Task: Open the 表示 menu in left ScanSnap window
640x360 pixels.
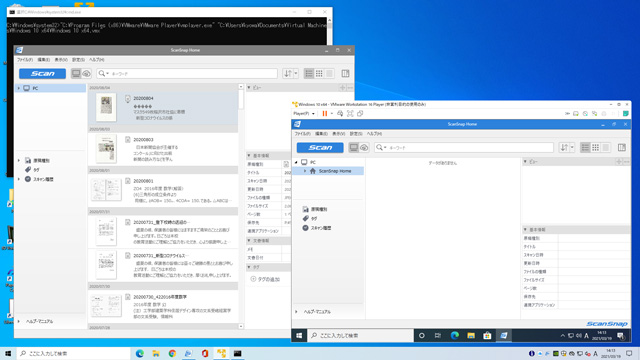Action: click(x=61, y=60)
